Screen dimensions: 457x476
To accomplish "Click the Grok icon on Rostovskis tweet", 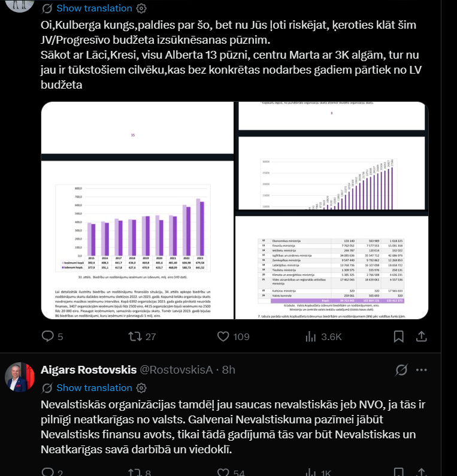I will click(401, 370).
